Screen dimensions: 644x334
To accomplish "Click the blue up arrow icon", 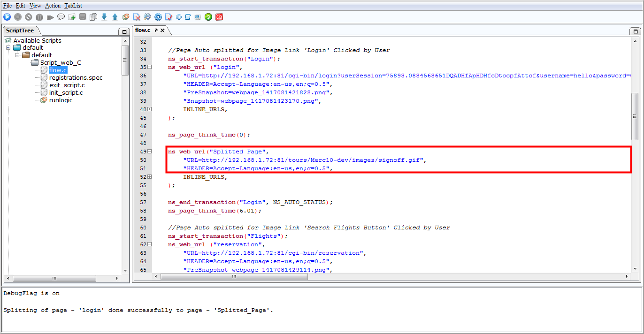I will point(115,17).
